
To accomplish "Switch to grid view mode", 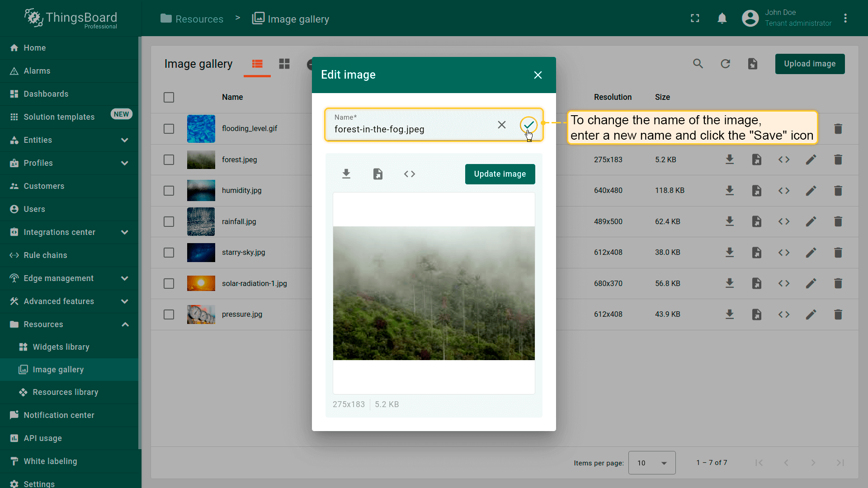I will pos(284,64).
